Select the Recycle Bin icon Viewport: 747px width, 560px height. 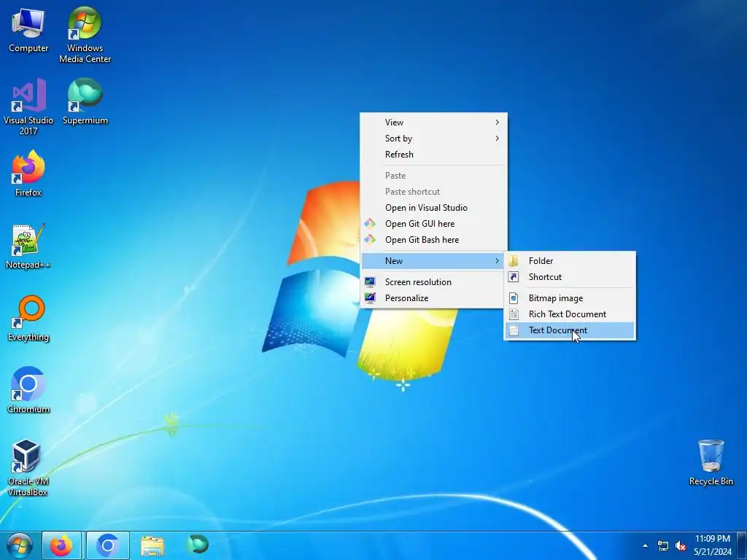[x=711, y=462]
